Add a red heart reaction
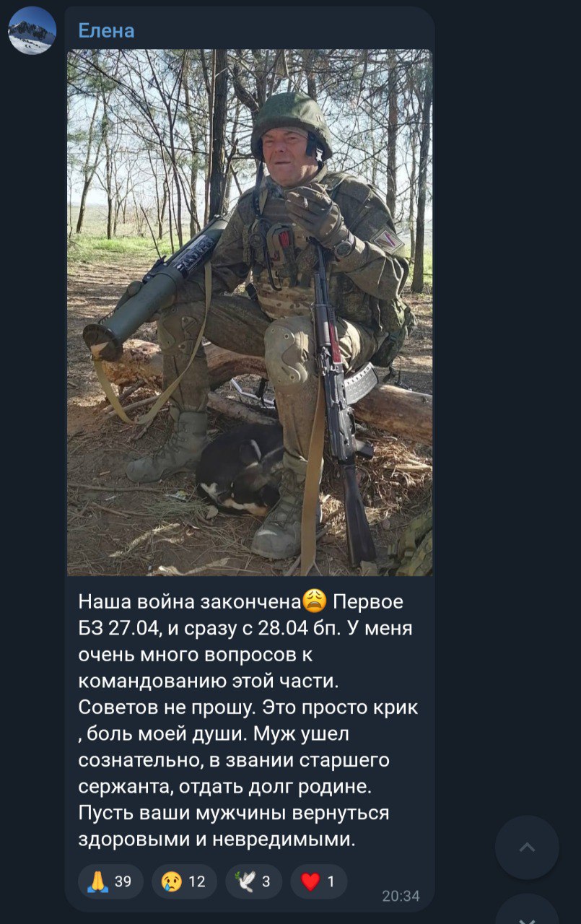 tap(318, 881)
